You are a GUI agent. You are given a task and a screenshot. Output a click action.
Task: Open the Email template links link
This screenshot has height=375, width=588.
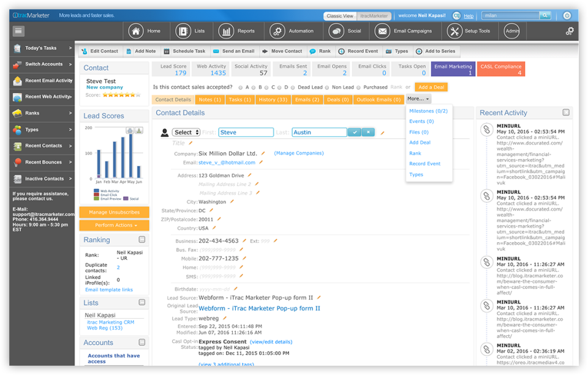point(109,289)
